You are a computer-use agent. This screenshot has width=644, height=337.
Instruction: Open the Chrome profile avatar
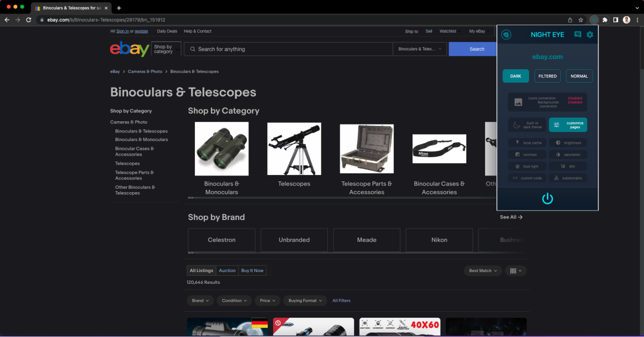(626, 20)
